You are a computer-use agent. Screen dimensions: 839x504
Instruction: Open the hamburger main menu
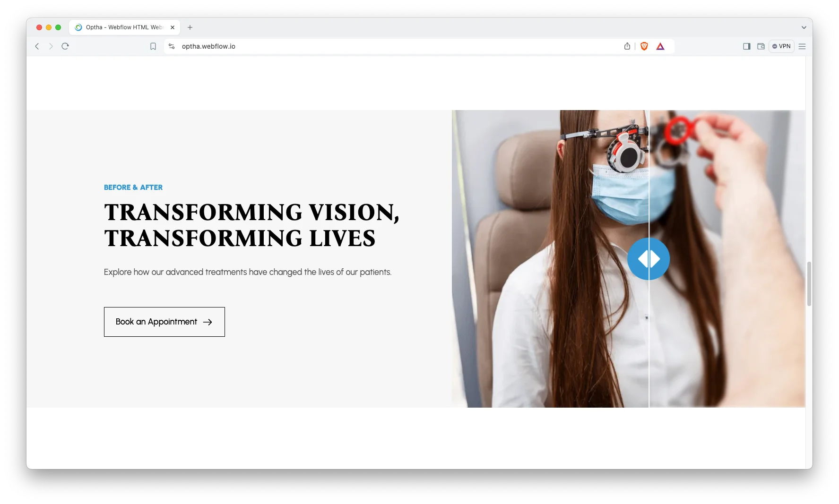pyautogui.click(x=802, y=46)
